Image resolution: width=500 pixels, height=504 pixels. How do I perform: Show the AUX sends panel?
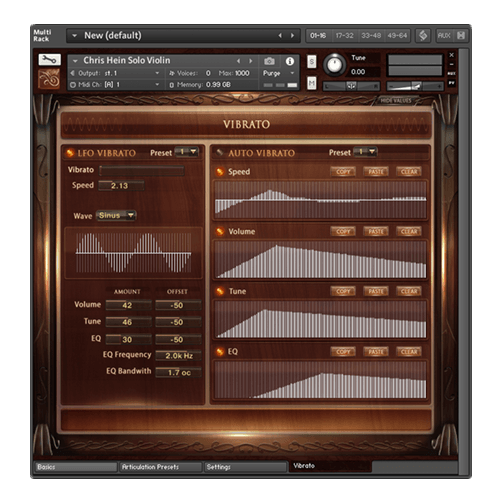(x=444, y=35)
